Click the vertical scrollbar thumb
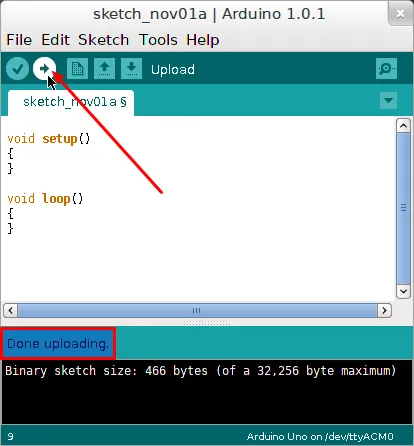Viewport: 414px width, 446px height. click(x=403, y=208)
